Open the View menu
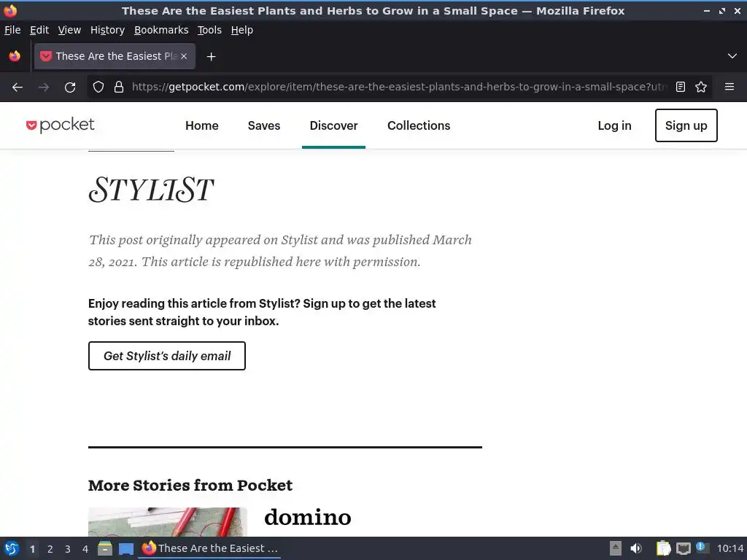The width and height of the screenshot is (747, 560). coord(69,30)
